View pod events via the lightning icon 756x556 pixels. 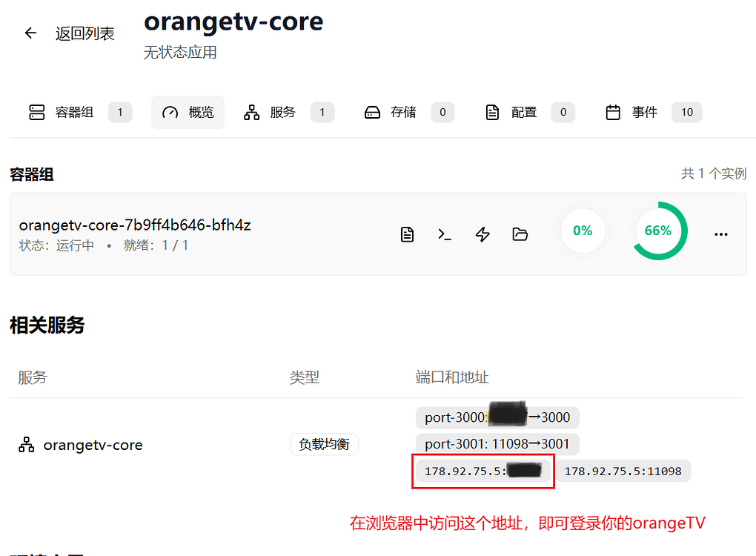click(x=483, y=234)
